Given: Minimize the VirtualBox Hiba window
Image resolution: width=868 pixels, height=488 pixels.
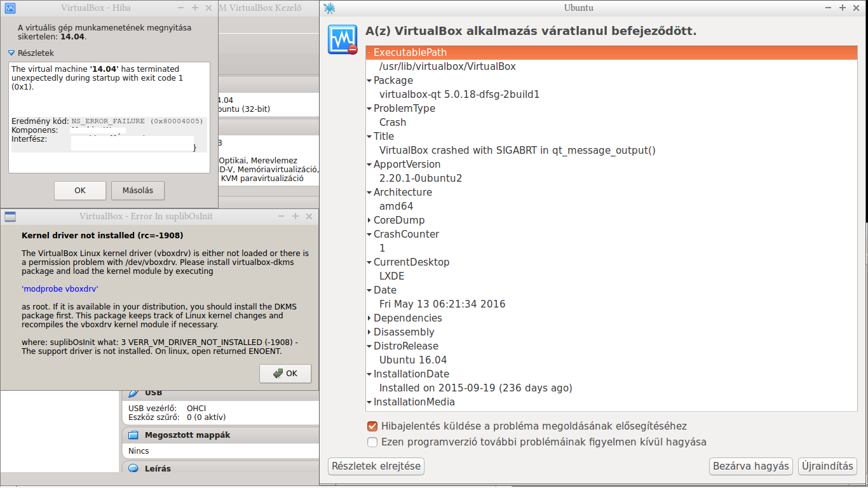Looking at the screenshot, I should [181, 8].
